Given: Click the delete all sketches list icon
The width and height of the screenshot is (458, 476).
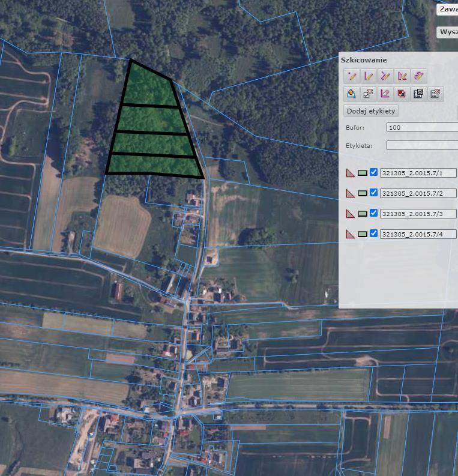Looking at the screenshot, I should tap(436, 94).
